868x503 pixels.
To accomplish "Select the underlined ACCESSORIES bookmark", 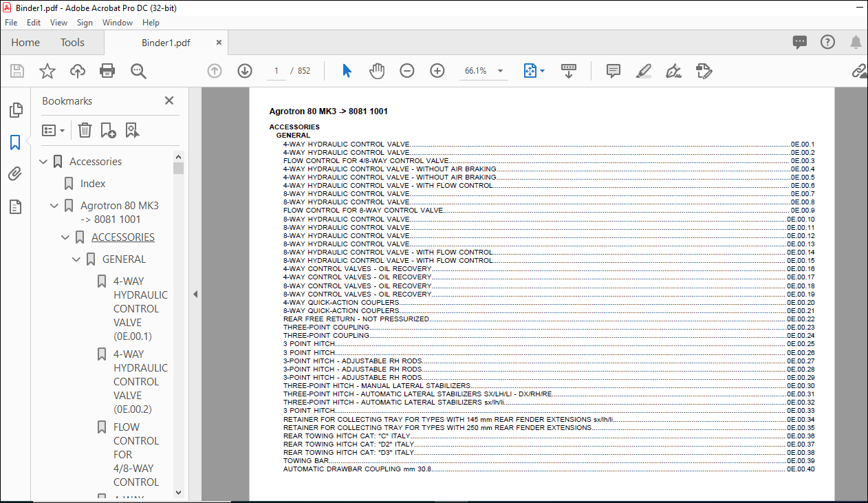I will (123, 237).
